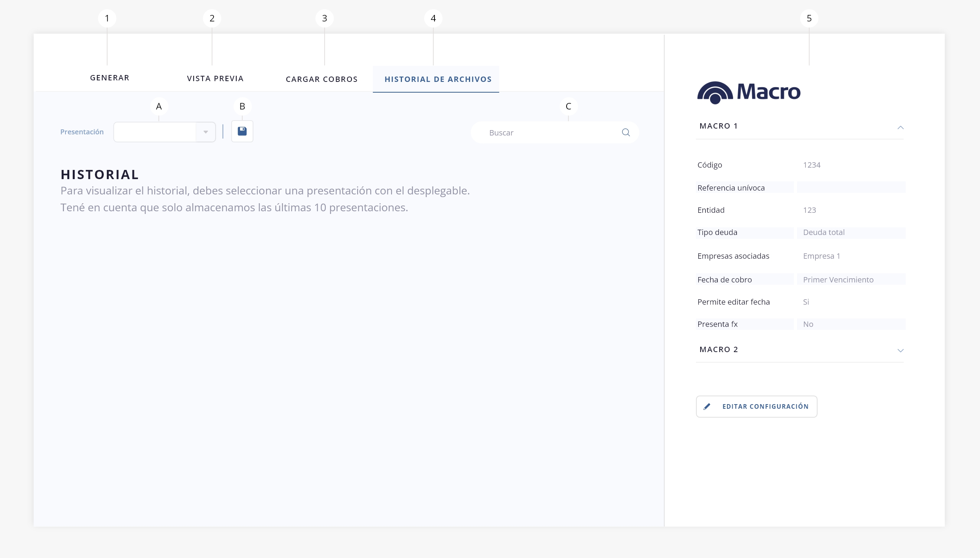
Task: Collapse the MACRO 1 section chevron
Action: [900, 127]
